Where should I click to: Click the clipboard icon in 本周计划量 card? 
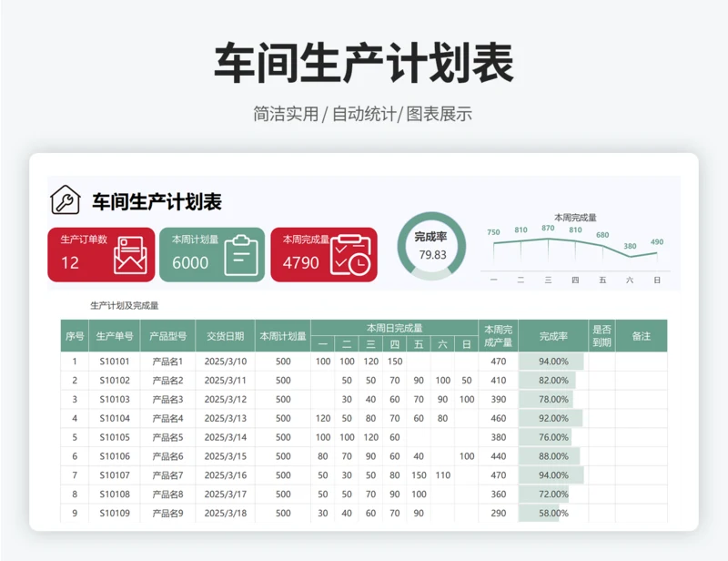click(x=241, y=256)
